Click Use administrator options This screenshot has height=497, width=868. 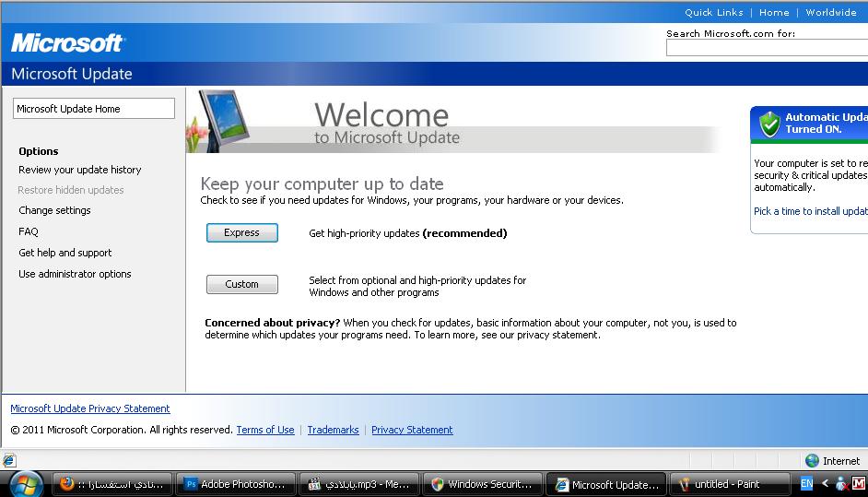coord(75,274)
